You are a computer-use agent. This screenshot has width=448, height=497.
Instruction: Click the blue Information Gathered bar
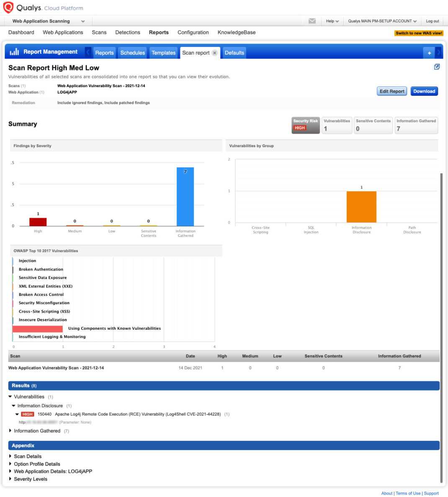[x=185, y=197]
